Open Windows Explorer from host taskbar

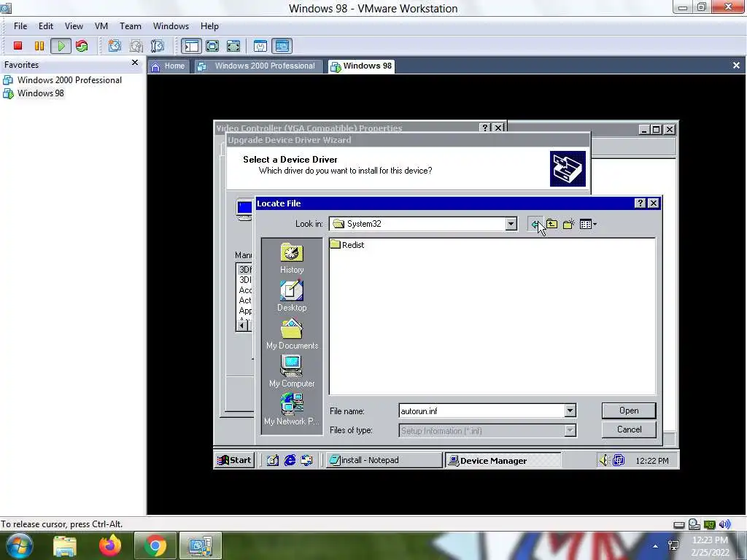pyautogui.click(x=65, y=545)
